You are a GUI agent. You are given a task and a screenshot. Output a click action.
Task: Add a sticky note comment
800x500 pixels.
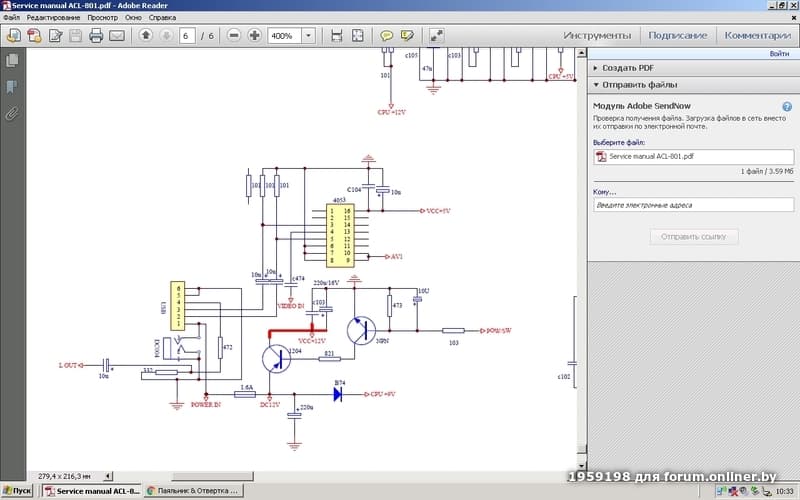tap(387, 35)
